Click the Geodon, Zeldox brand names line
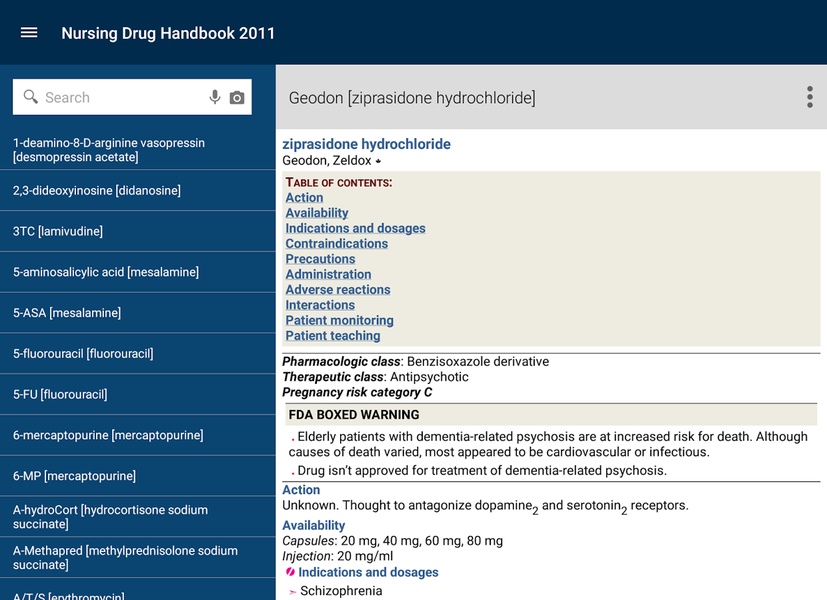Image resolution: width=827 pixels, height=600 pixels. [x=331, y=160]
